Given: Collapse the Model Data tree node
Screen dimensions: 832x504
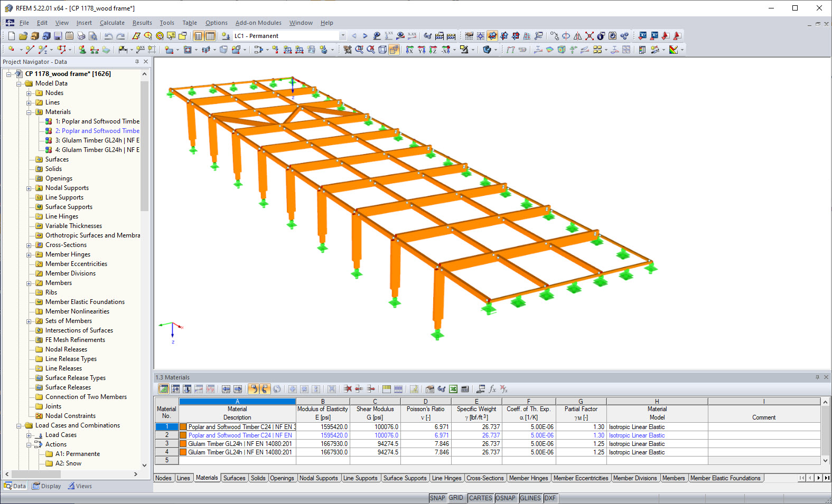Looking at the screenshot, I should pyautogui.click(x=19, y=83).
